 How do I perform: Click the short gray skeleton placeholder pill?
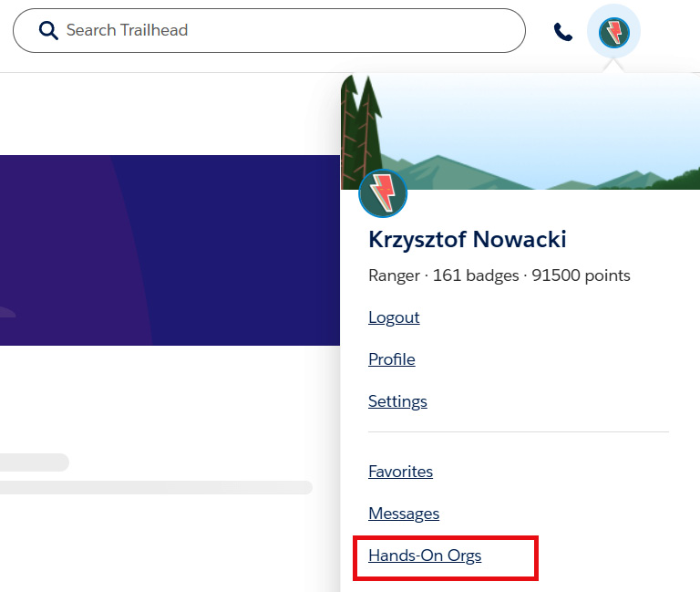click(35, 462)
